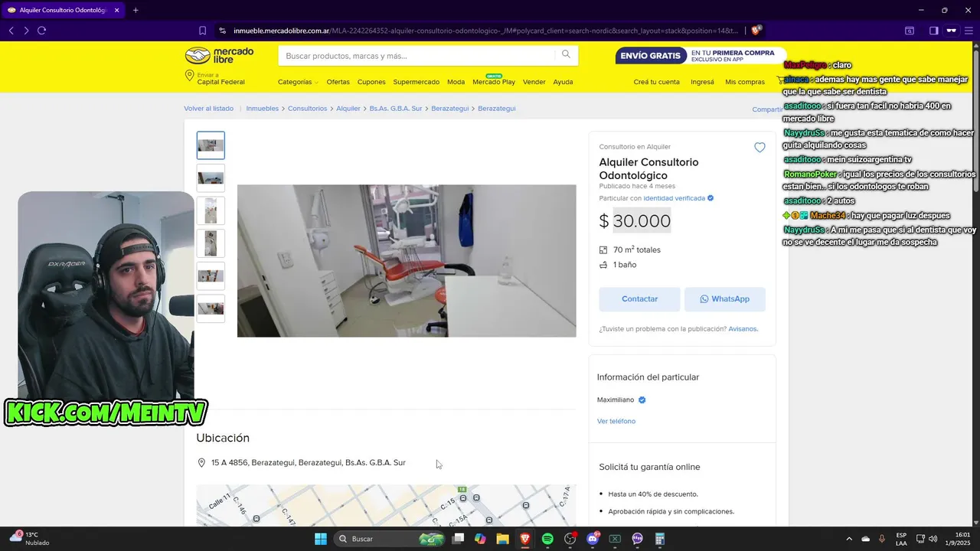Select the second listing photo thumbnail
The image size is (980, 551).
pos(211,178)
